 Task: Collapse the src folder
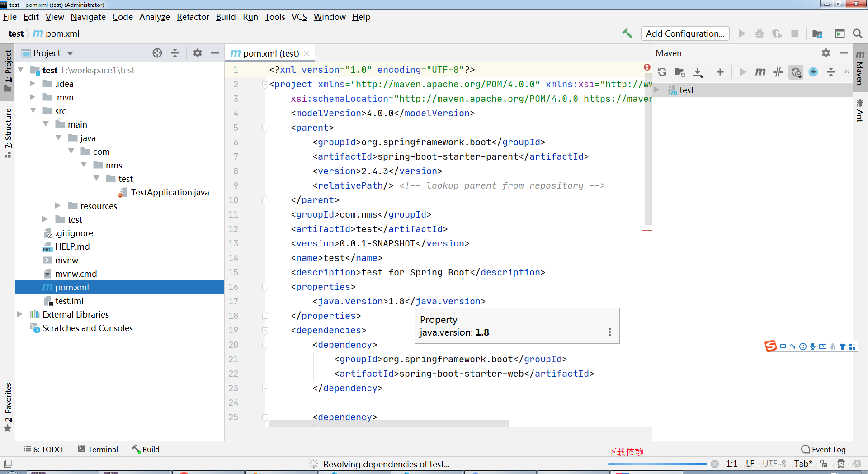point(33,110)
